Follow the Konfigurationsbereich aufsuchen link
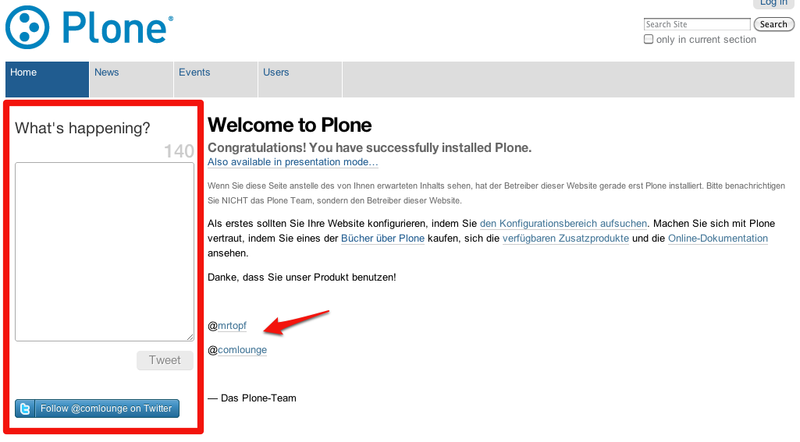The image size is (800, 442). click(x=564, y=223)
